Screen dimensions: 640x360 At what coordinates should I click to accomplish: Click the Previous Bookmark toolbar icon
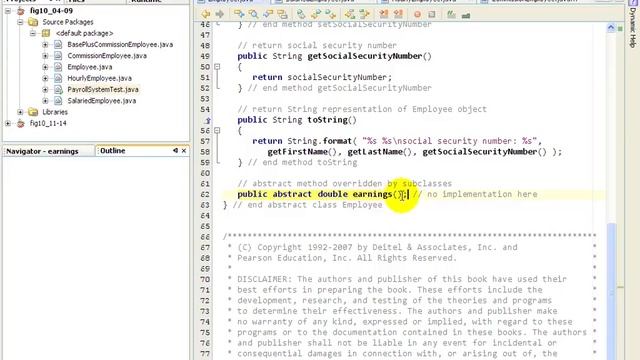(331, 14)
